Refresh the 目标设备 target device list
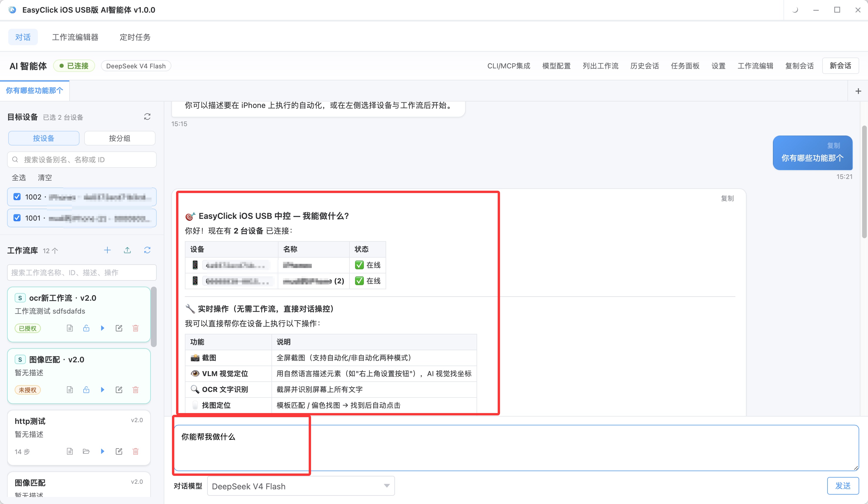Viewport: 868px width, 504px height. [147, 117]
